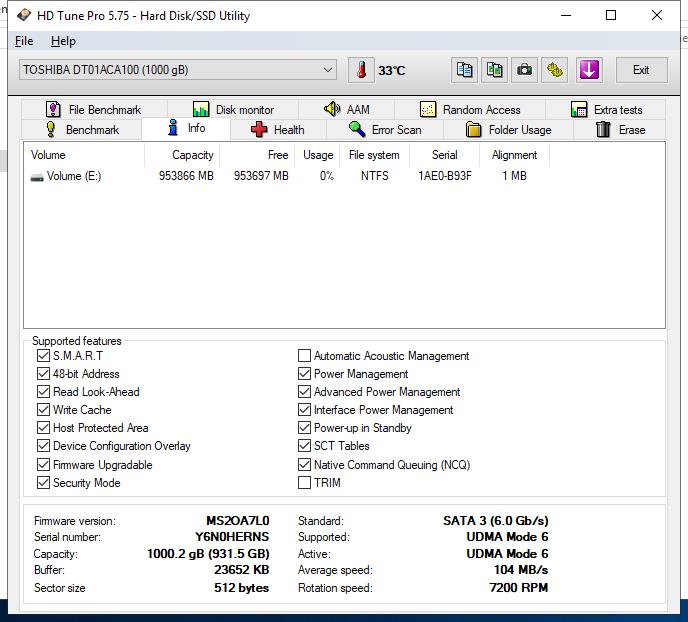
Task: Click the Volume column header
Action: [x=84, y=155]
